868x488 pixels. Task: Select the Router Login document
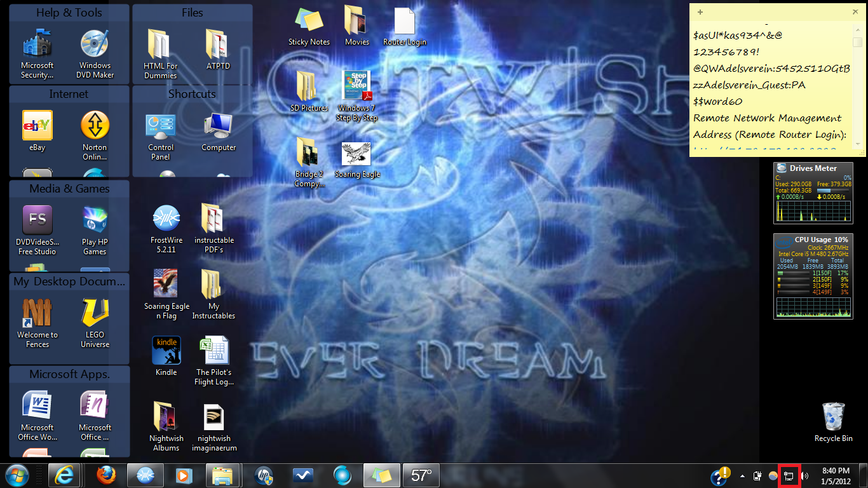pyautogui.click(x=405, y=25)
